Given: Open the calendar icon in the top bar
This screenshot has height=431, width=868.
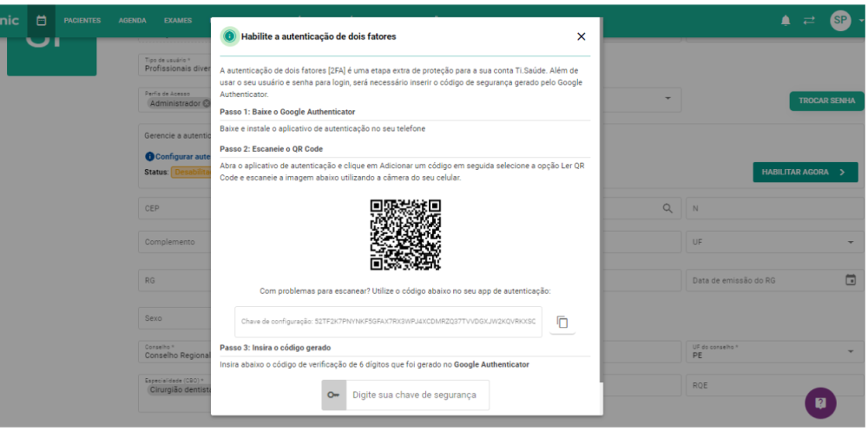Looking at the screenshot, I should tap(41, 21).
